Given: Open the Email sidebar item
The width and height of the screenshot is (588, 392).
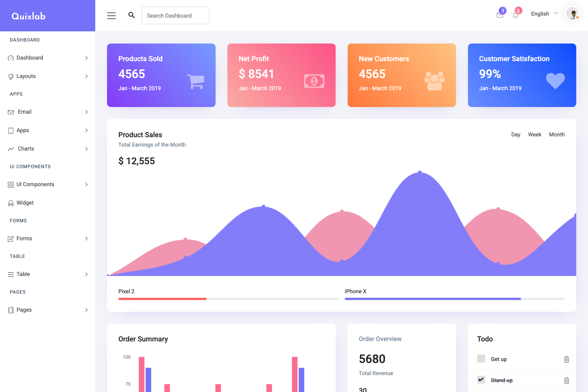Looking at the screenshot, I should point(47,112).
